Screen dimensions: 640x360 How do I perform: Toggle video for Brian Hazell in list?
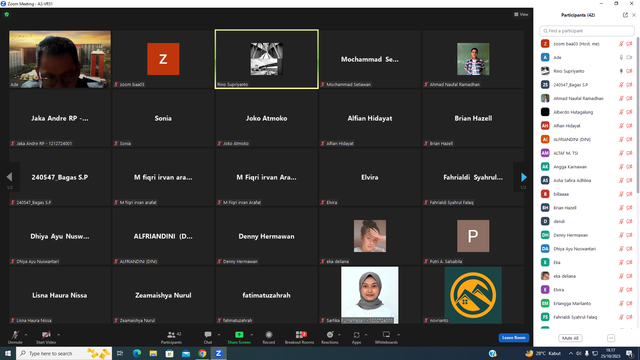click(x=629, y=208)
